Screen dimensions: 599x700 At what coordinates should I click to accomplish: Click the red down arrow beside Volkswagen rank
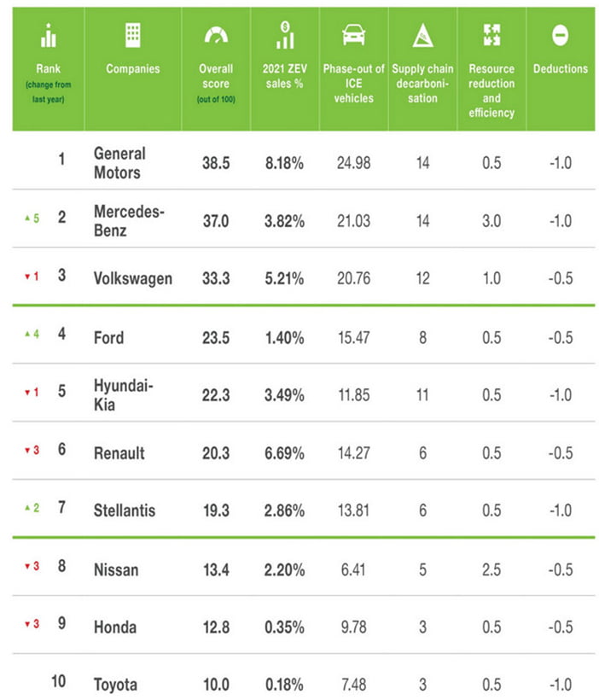27,277
